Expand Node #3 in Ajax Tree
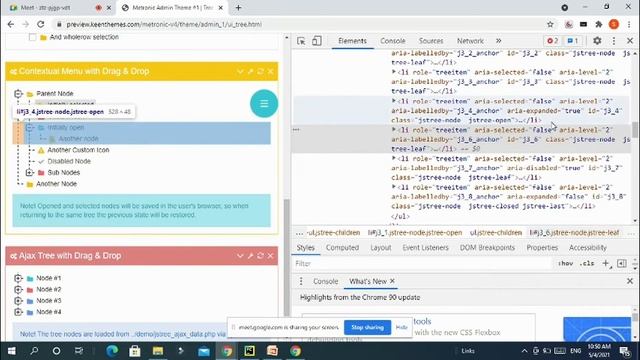This screenshot has height=360, width=640. 18,301
